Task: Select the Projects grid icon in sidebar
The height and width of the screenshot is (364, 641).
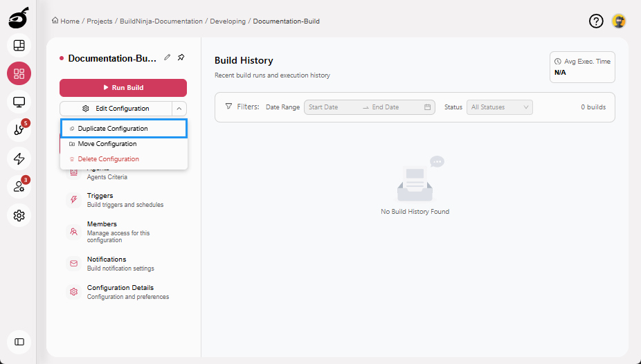Action: [x=19, y=73]
